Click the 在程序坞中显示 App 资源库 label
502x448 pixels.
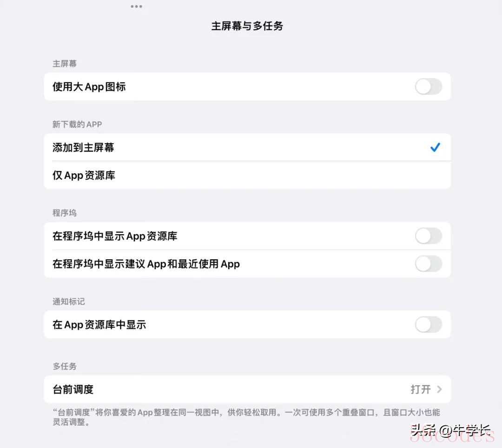tap(115, 236)
